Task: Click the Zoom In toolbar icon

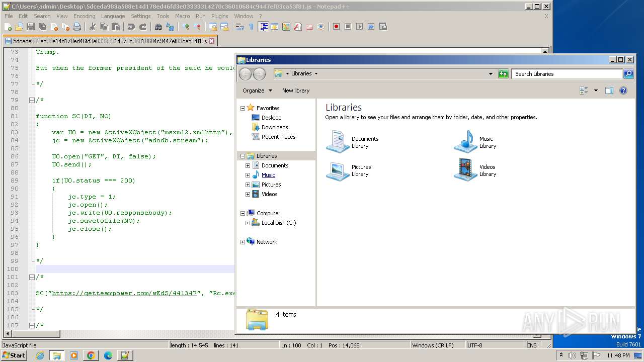Action: click(x=186, y=27)
